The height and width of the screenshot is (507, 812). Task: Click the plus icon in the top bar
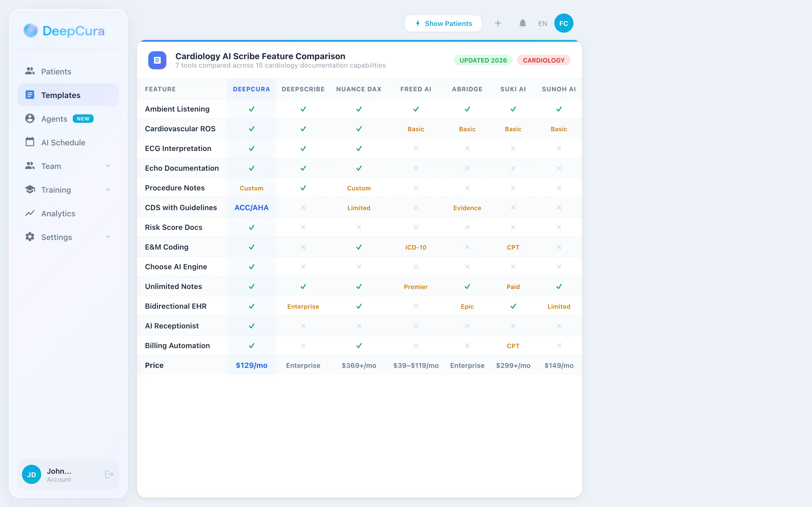tap(498, 23)
